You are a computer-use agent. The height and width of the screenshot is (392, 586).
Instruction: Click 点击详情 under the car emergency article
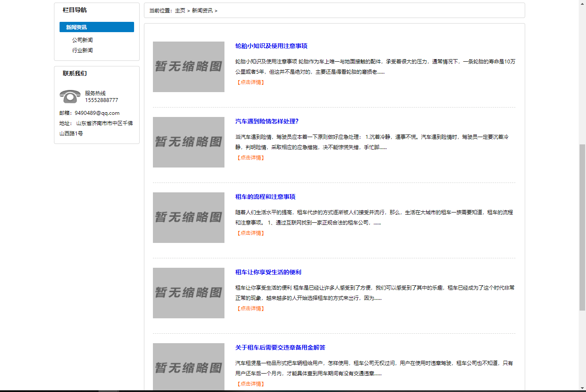click(250, 158)
